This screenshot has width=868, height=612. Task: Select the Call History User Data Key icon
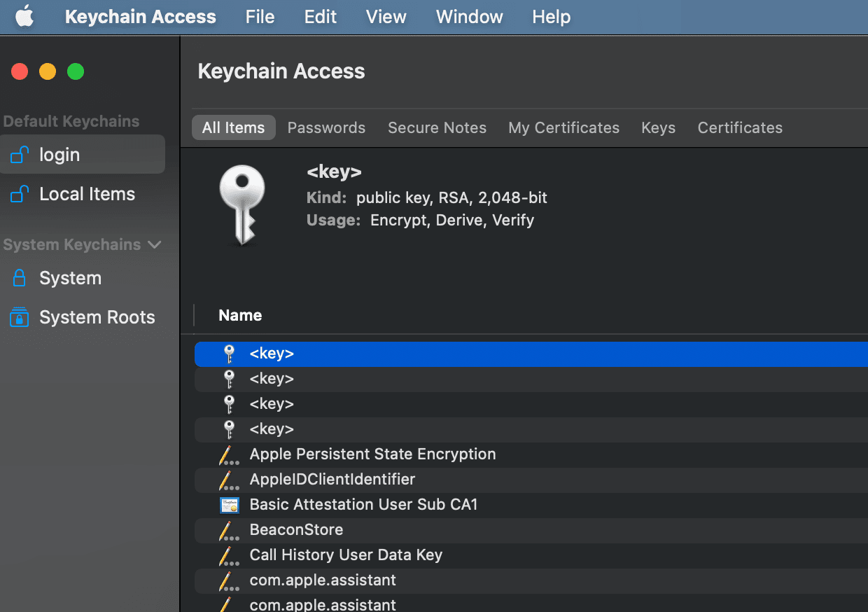tap(229, 555)
